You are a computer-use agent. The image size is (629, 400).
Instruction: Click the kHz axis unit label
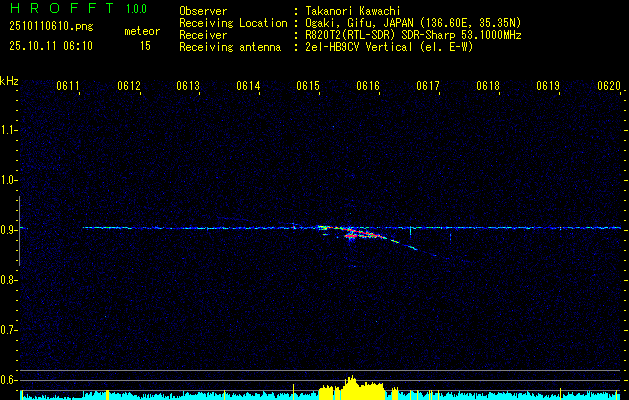9,81
